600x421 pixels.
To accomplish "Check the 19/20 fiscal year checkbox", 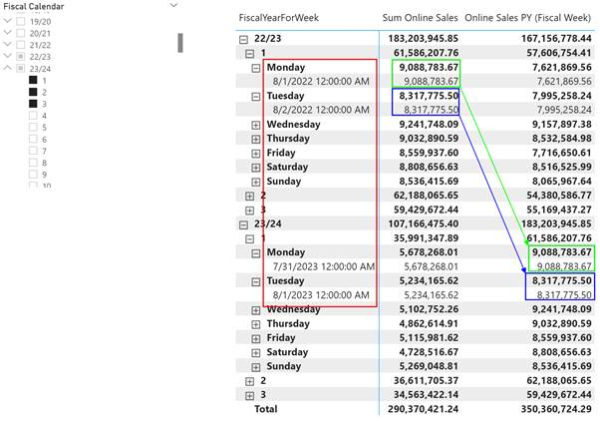I will pos(22,20).
